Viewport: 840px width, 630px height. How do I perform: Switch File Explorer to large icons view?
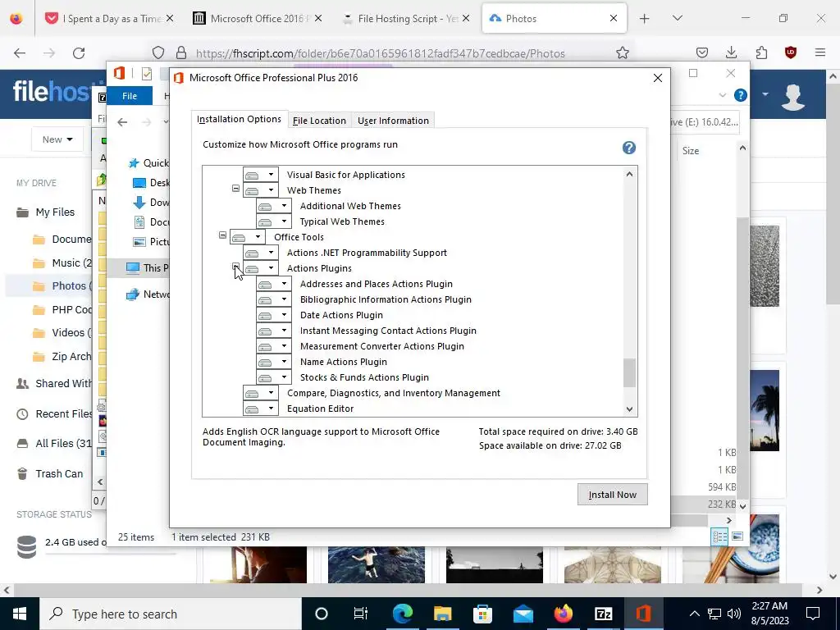point(737,536)
